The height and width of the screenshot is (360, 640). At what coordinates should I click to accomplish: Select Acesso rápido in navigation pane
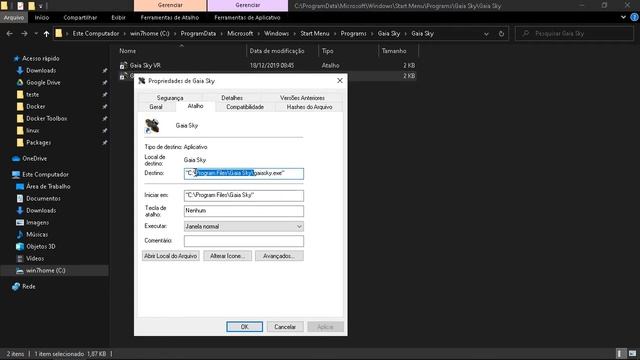40,58
